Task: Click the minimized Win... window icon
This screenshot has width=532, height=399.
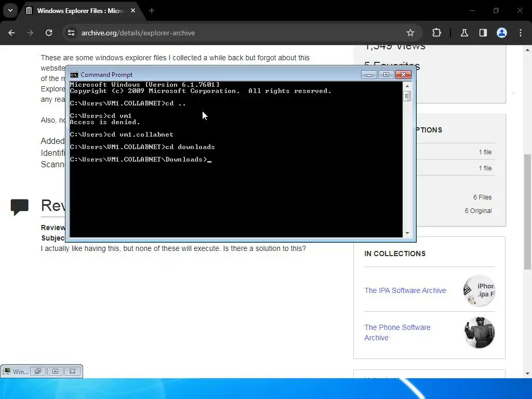Action: pyautogui.click(x=7, y=371)
